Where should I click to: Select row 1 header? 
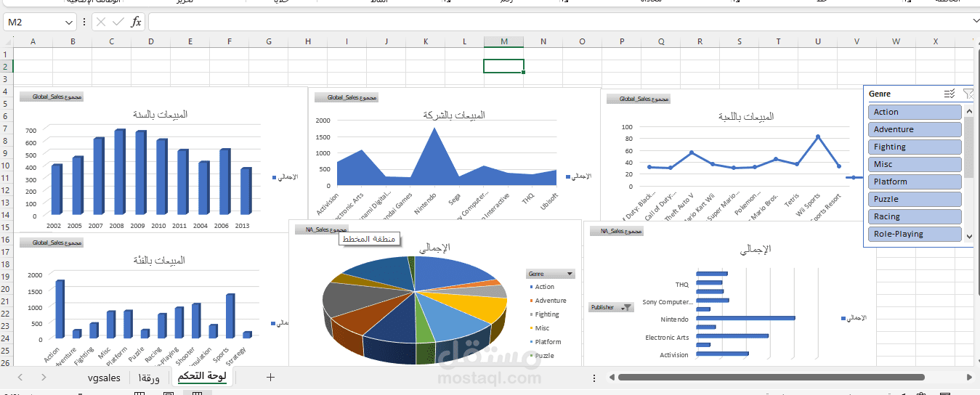point(6,54)
